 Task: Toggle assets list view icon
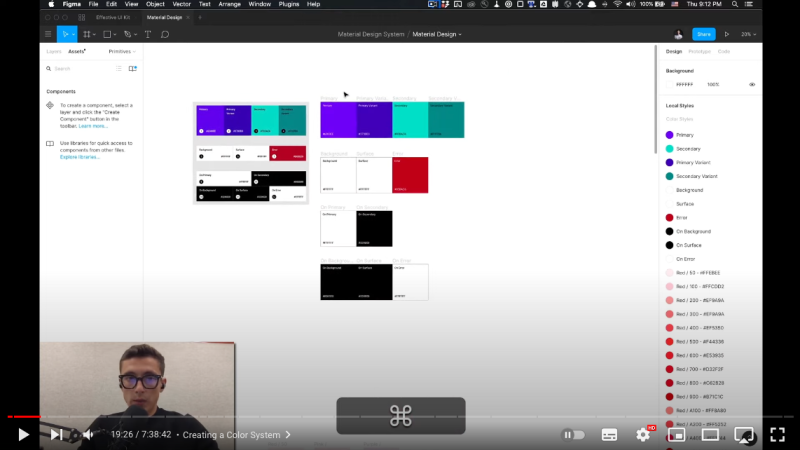click(x=118, y=68)
